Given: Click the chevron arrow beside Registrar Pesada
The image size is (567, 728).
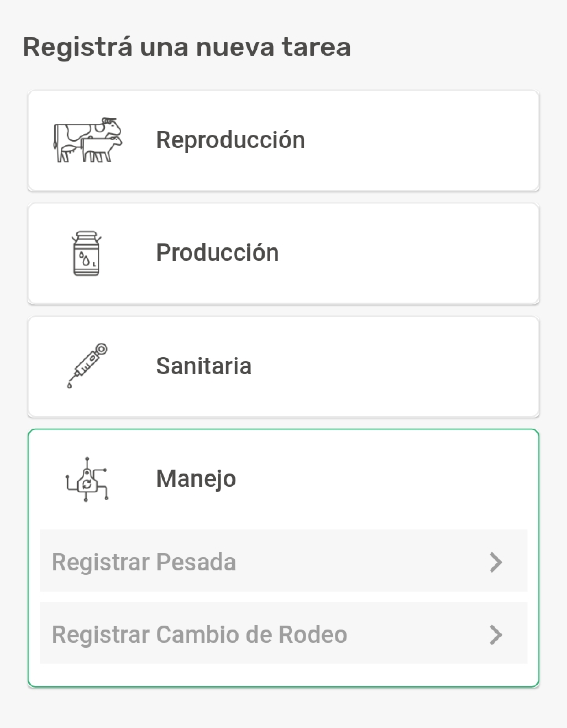Looking at the screenshot, I should (x=495, y=562).
